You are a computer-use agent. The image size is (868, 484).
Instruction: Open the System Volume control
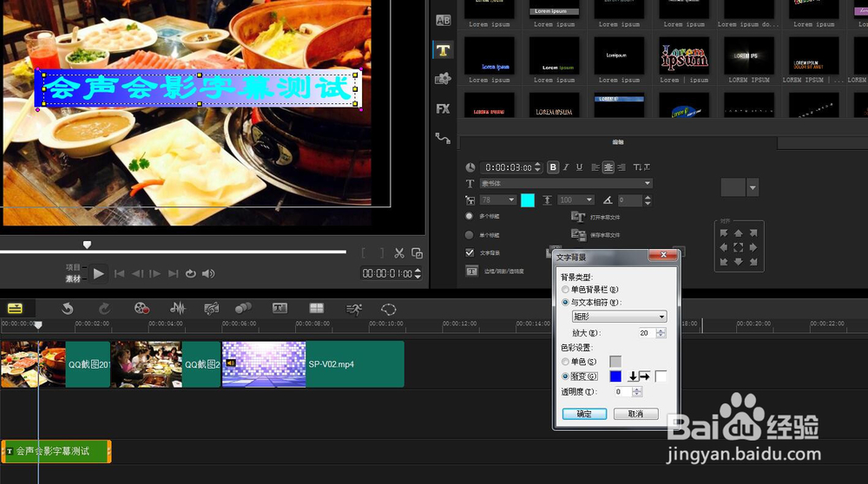[208, 273]
